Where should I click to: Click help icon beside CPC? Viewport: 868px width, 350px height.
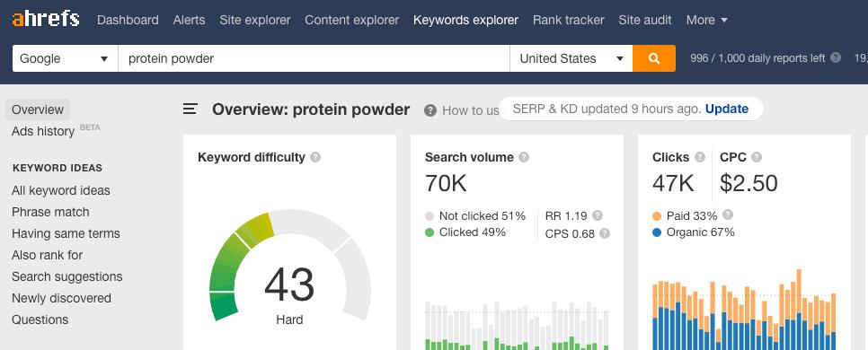[x=757, y=157]
